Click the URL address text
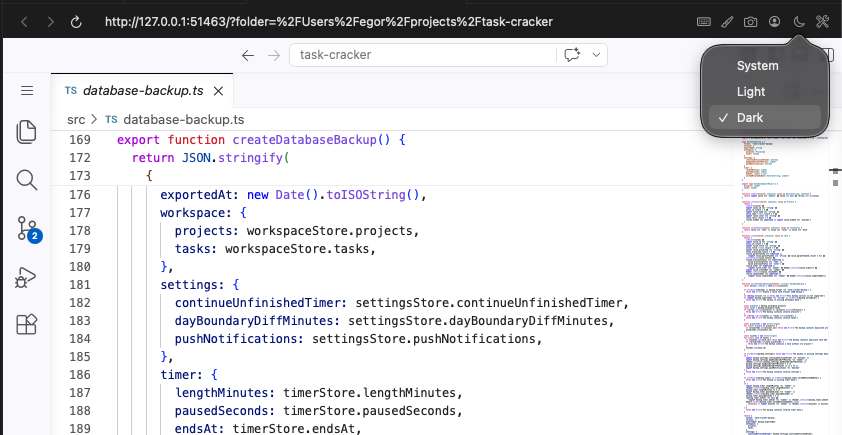This screenshot has height=435, width=842. [329, 22]
